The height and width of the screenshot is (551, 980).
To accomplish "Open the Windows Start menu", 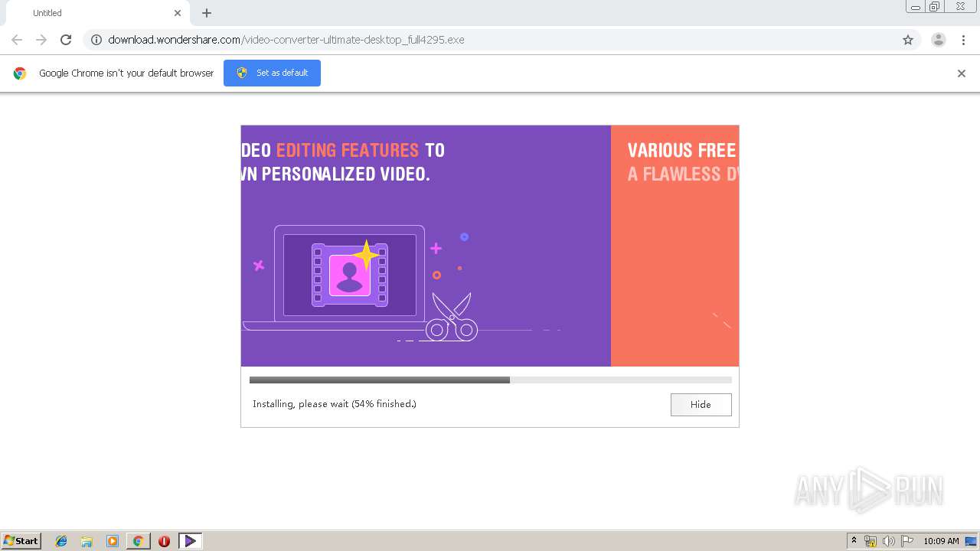I will [x=21, y=540].
